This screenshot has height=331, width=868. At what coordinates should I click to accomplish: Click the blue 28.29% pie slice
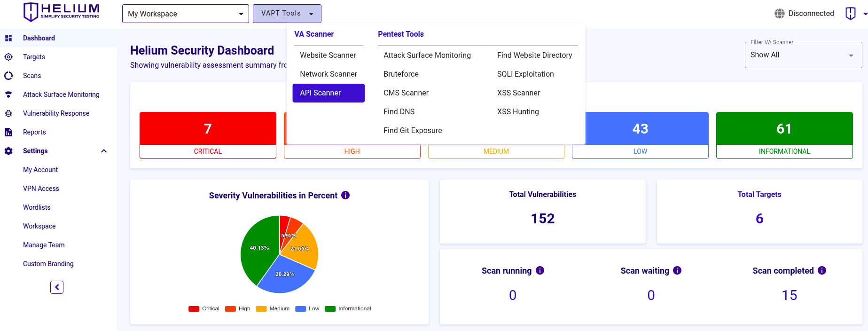tap(286, 275)
